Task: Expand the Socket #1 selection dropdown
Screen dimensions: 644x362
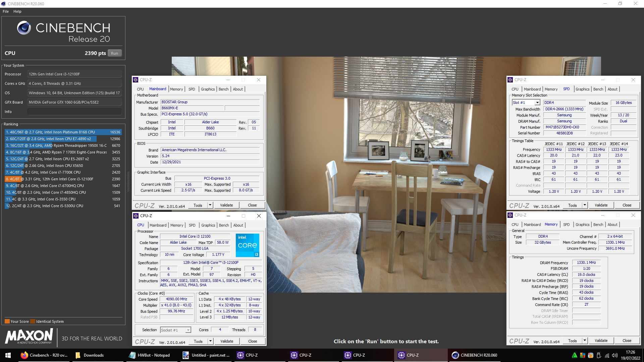Action: tap(188, 330)
